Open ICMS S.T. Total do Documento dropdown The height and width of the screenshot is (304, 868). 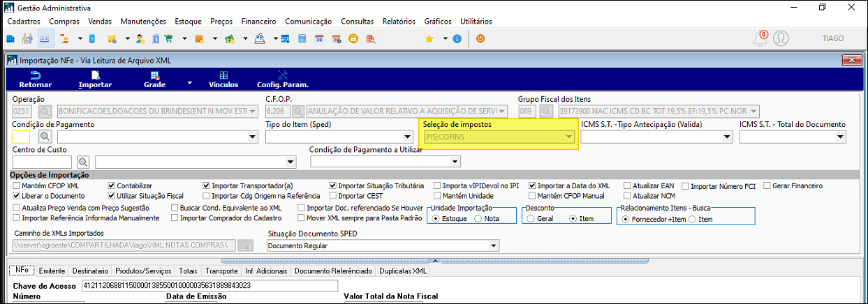(x=840, y=137)
